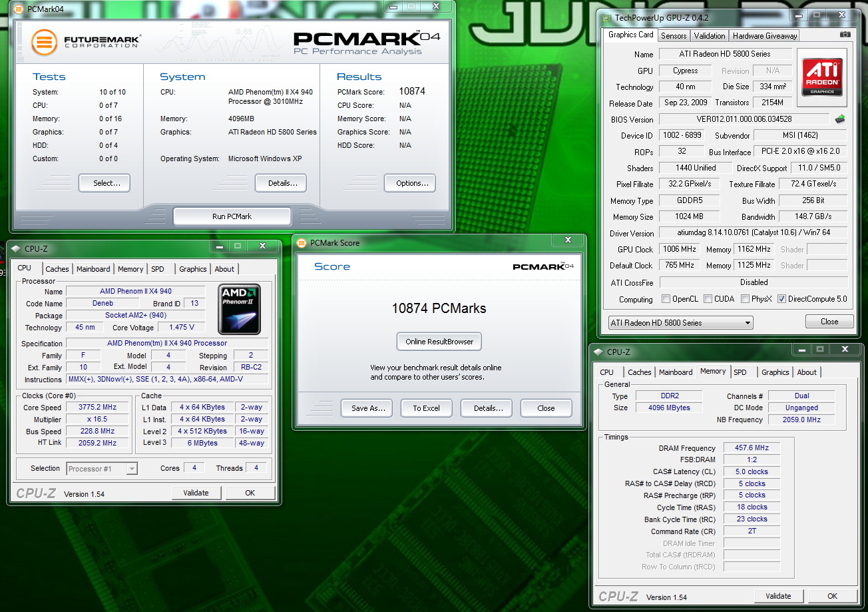Screen dimensions: 868x612
Task: Click OK in CPU-Z CPU window
Action: [250, 493]
